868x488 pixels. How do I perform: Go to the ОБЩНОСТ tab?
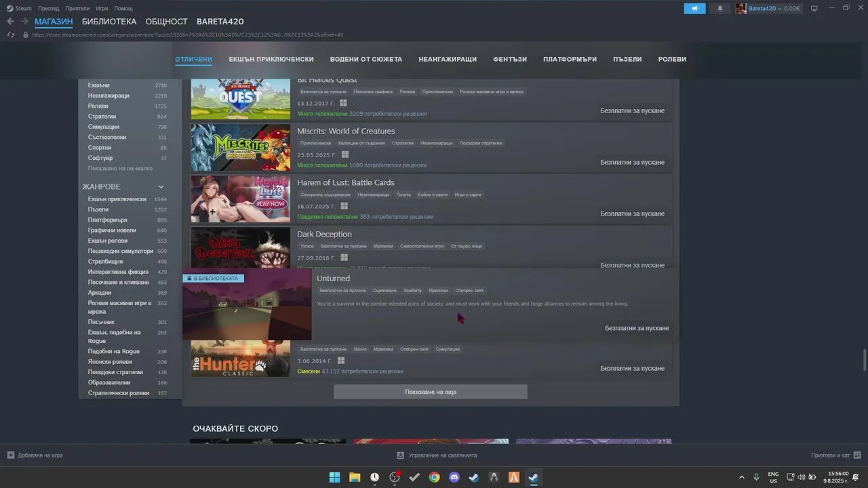(166, 22)
